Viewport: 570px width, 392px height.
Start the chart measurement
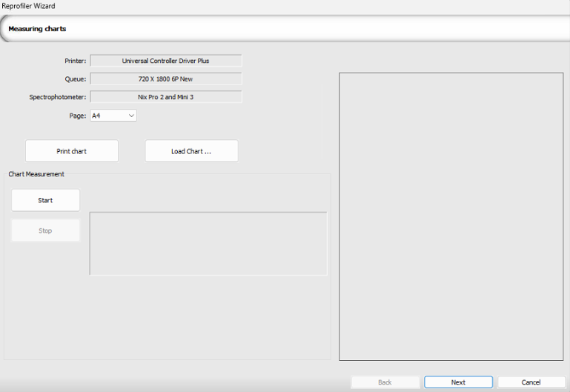tap(45, 200)
